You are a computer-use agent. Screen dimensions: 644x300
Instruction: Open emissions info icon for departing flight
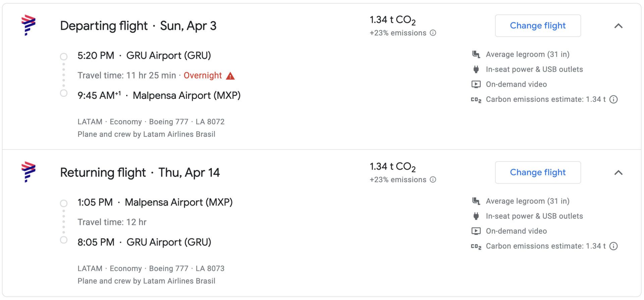pos(433,33)
